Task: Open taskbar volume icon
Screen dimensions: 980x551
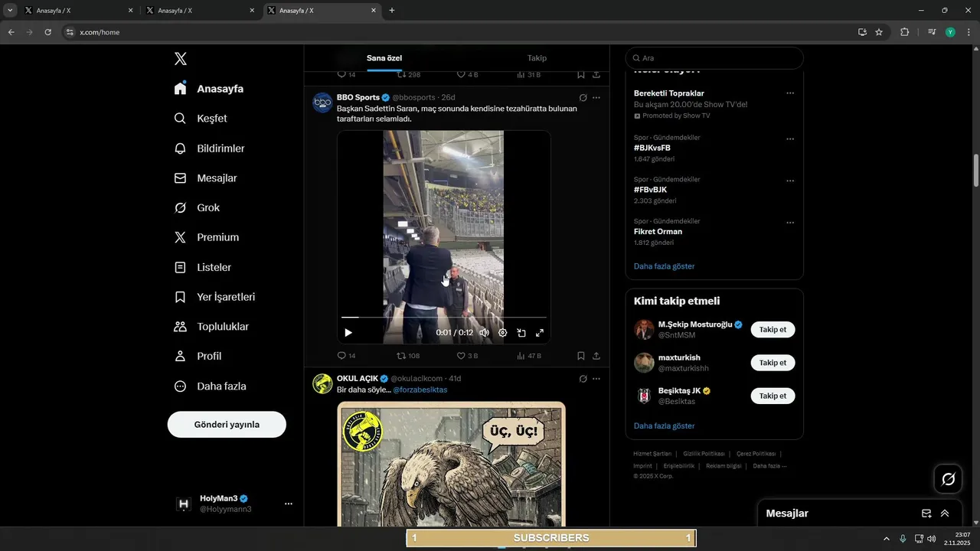Action: click(931, 539)
